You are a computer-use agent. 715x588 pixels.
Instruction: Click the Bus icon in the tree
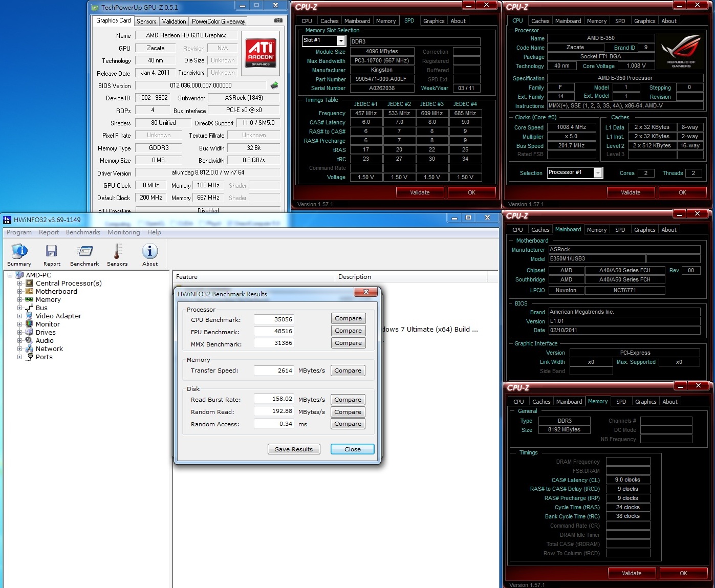point(29,308)
